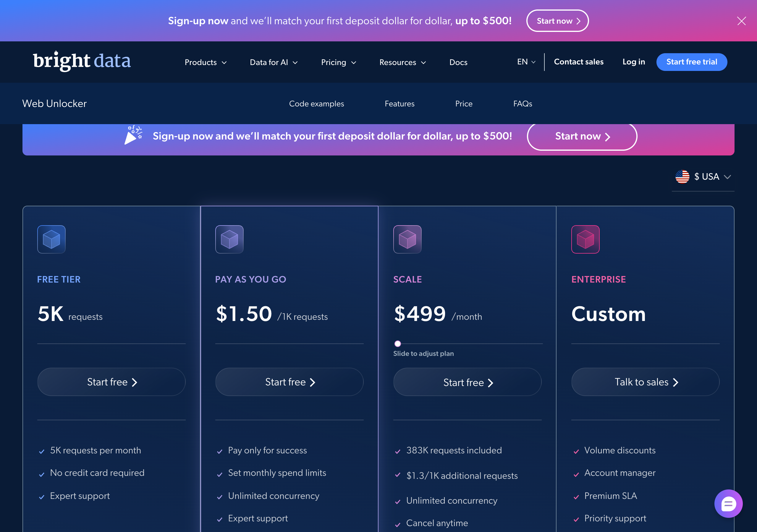Screen dimensions: 757x532
Task: Click Contact sales link
Action: point(579,62)
